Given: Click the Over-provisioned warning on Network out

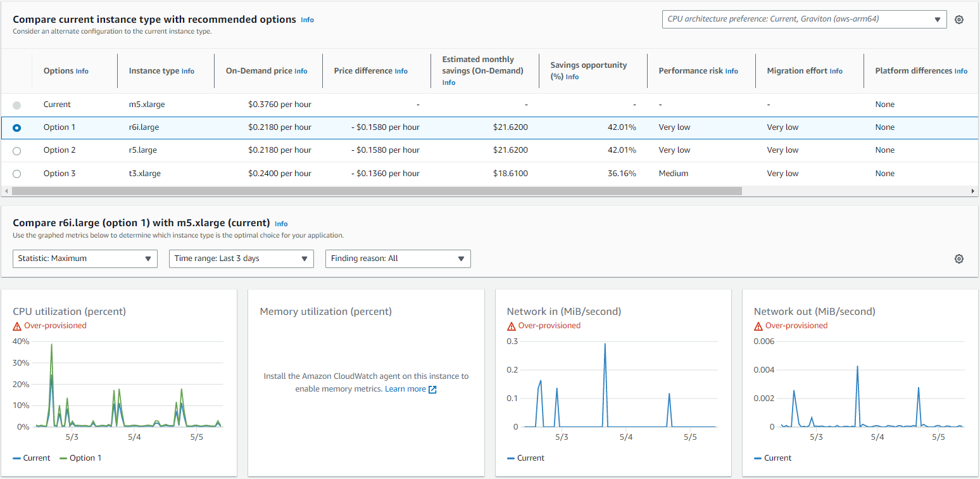Looking at the screenshot, I should 790,325.
